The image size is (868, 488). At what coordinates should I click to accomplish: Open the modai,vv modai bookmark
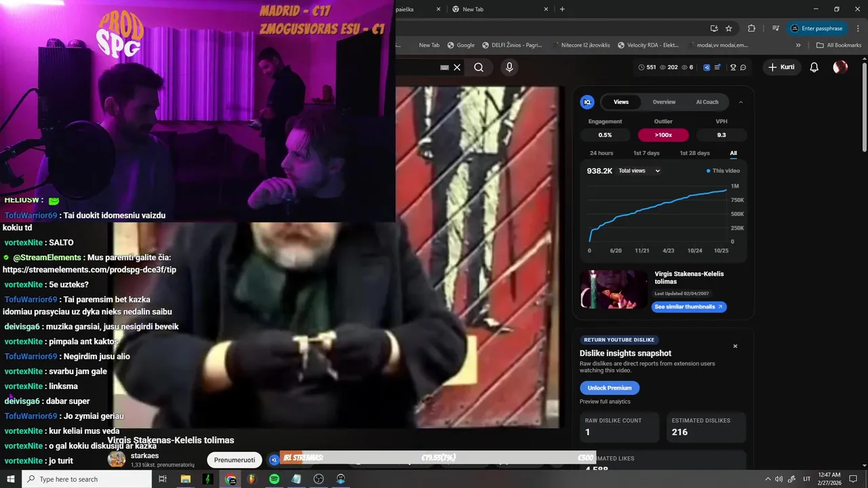click(x=719, y=45)
